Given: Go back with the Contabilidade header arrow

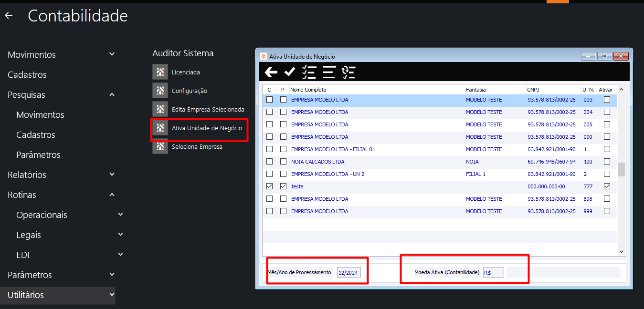Looking at the screenshot, I should [x=9, y=16].
